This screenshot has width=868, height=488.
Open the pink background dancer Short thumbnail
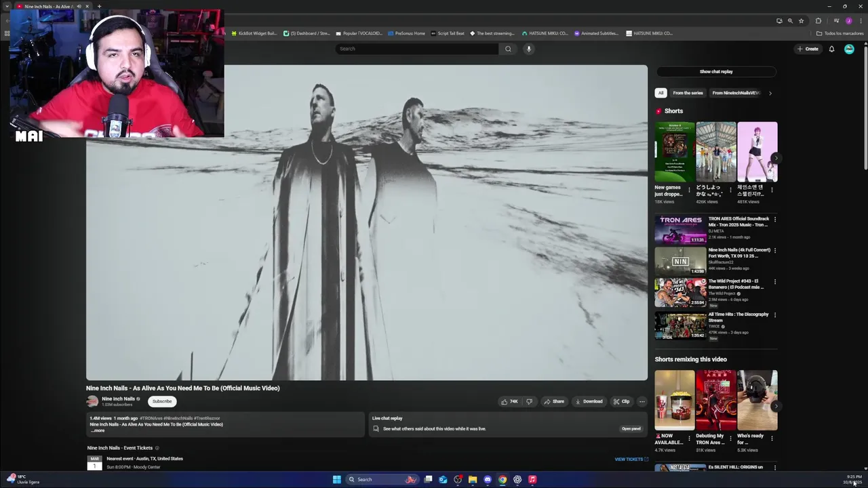(x=757, y=152)
